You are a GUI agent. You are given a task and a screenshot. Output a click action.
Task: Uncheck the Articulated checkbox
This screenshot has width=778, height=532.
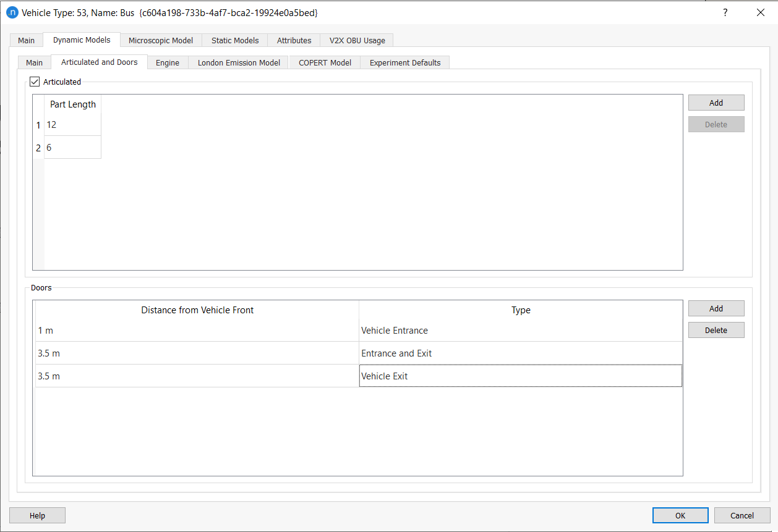[35, 82]
